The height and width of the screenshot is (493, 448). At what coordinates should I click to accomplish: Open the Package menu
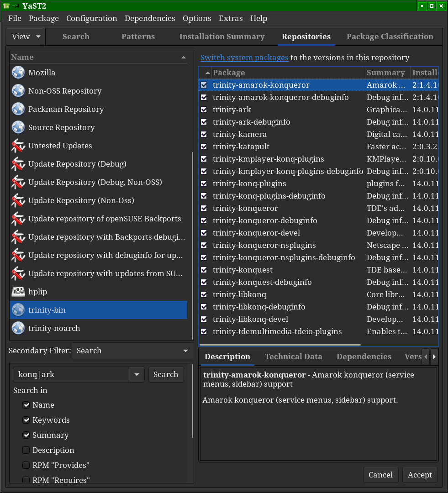coord(44,18)
